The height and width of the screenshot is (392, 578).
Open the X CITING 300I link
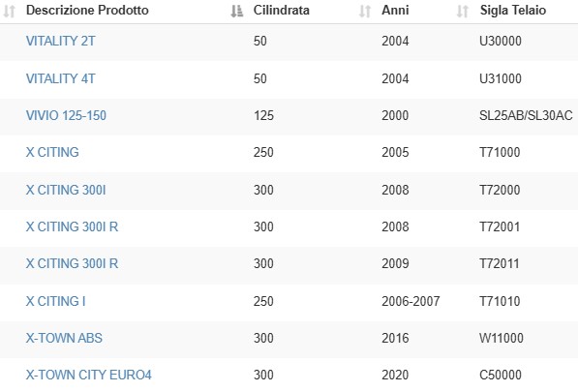click(x=66, y=190)
